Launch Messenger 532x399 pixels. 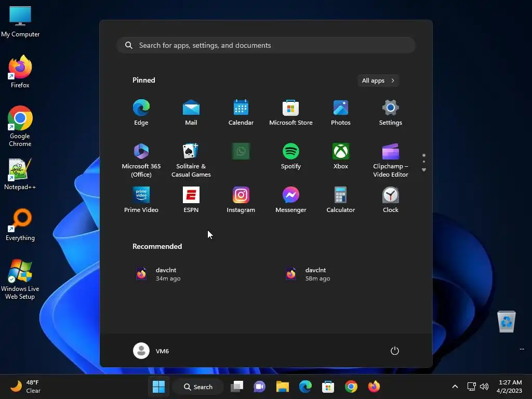[291, 200]
